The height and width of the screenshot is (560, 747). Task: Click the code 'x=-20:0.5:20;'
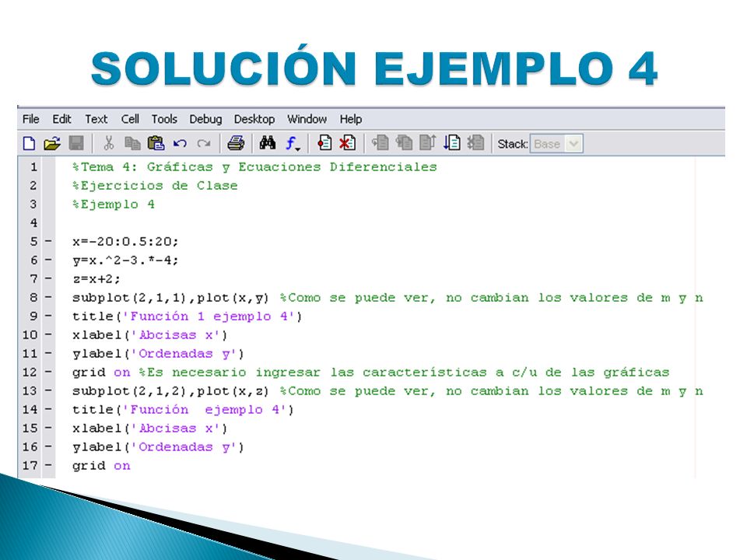[125, 241]
